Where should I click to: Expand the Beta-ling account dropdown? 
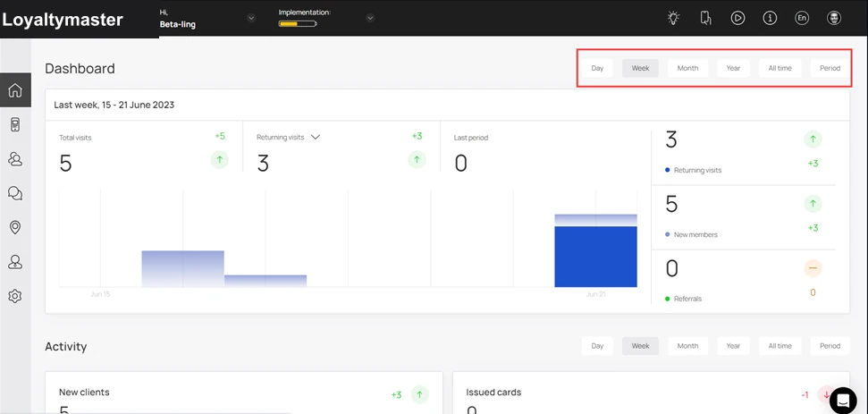coord(251,18)
